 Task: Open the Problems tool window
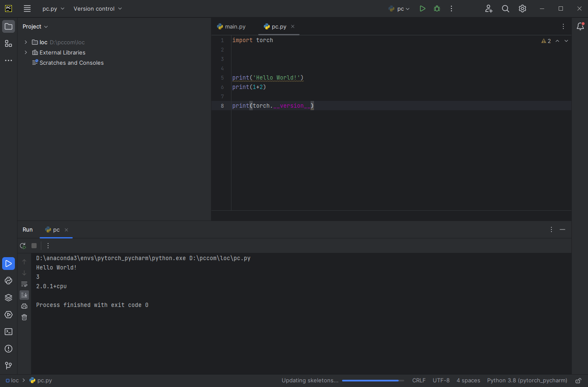[9, 349]
